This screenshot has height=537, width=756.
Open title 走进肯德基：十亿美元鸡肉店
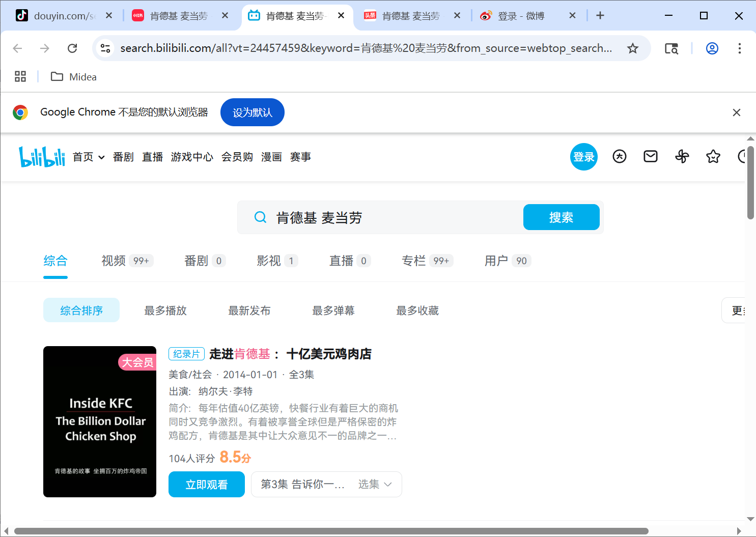[x=290, y=354]
